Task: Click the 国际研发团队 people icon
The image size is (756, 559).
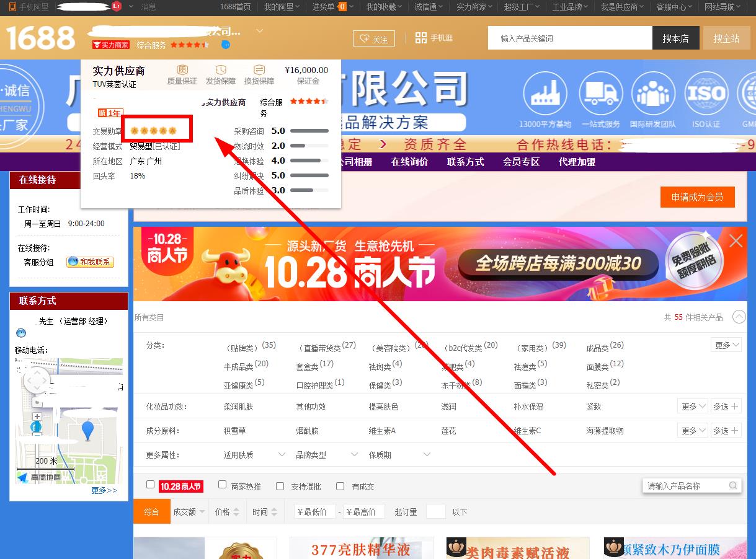Action: [x=652, y=95]
